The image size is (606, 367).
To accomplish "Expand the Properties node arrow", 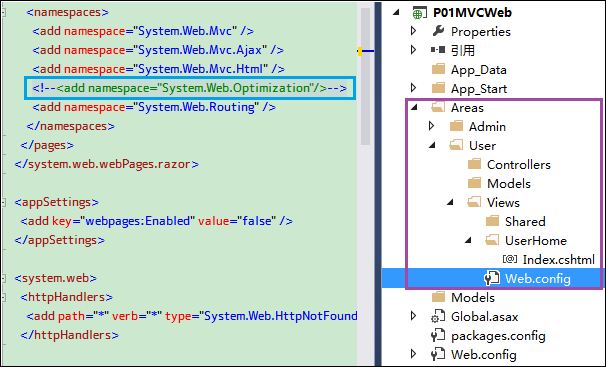I will 414,31.
